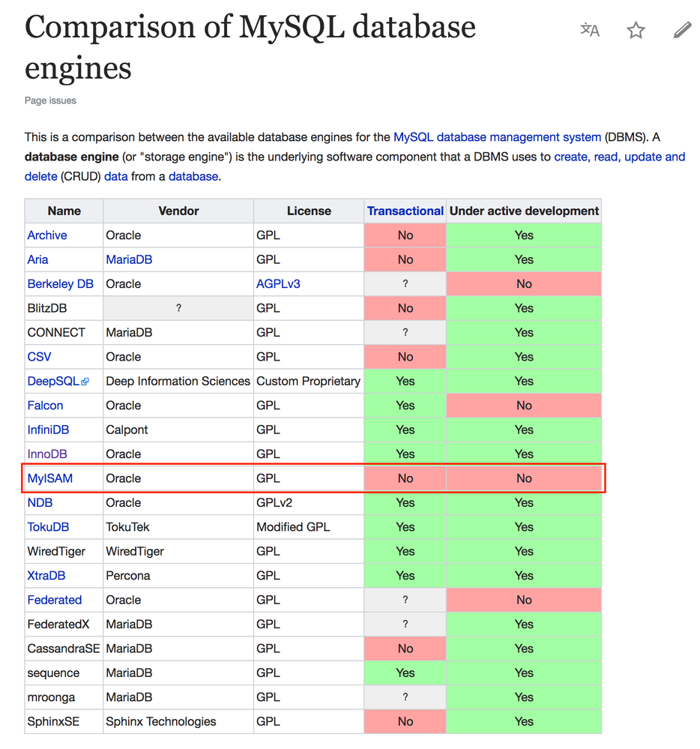Image resolution: width=700 pixels, height=749 pixels.
Task: Open the Page issues notice
Action: 50,100
